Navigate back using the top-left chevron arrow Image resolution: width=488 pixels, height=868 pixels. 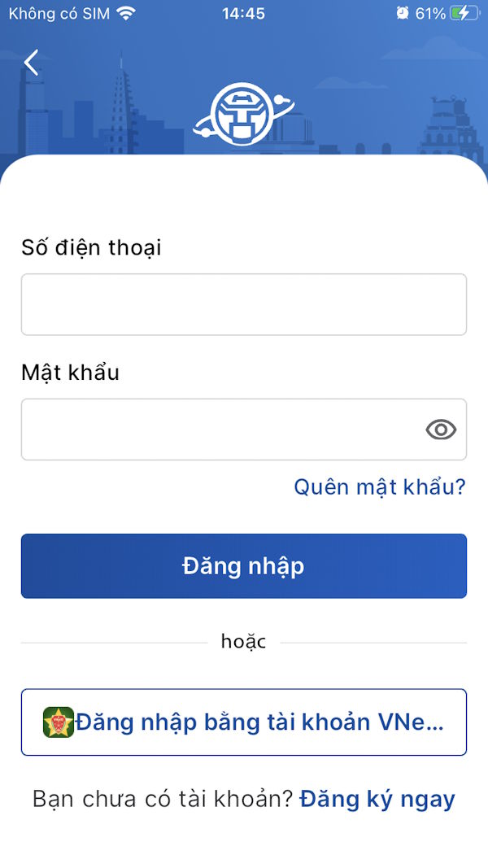tap(31, 62)
